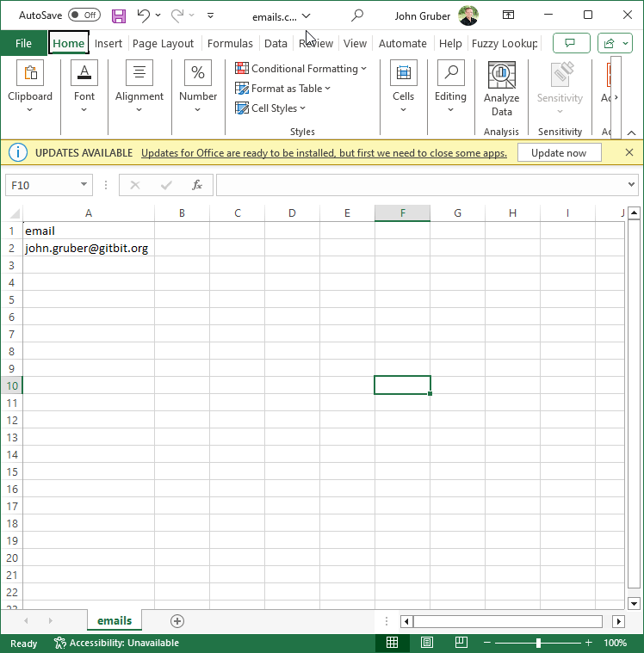Switch to the Page Layout tab
The image size is (644, 653).
click(x=163, y=43)
